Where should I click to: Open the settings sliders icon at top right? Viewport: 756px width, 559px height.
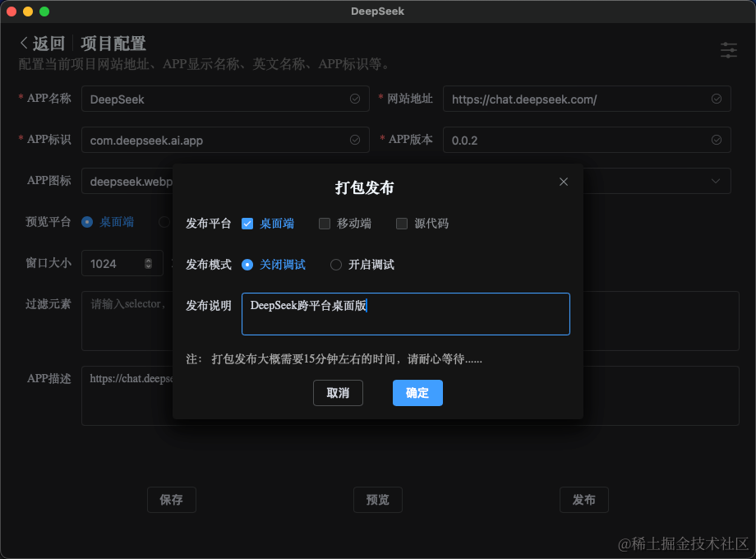click(x=729, y=50)
